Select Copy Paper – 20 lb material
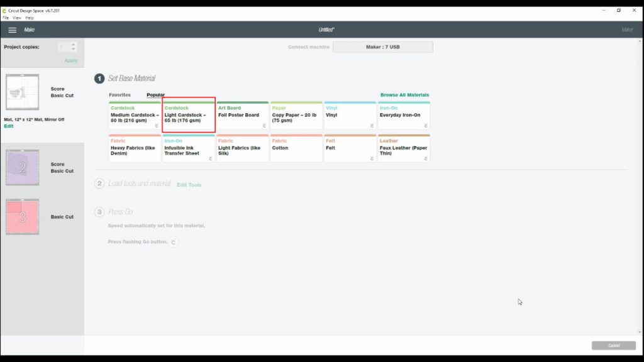The height and width of the screenshot is (362, 644). 296,116
